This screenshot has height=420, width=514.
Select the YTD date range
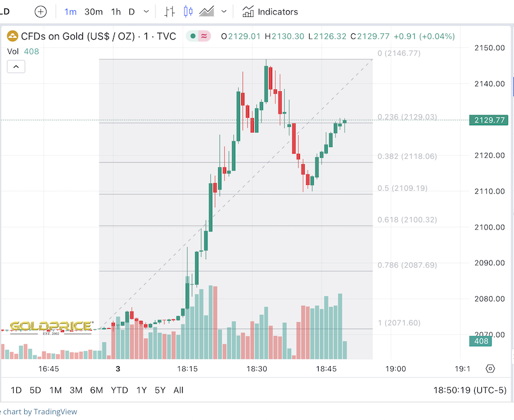[x=119, y=390]
